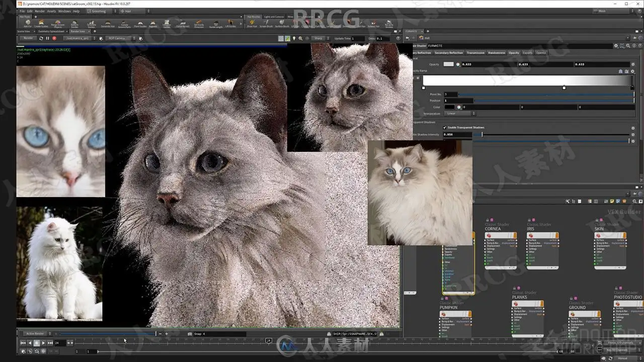644x362 pixels.
Task: Open the Interpolation Linear dropdown
Action: pyautogui.click(x=458, y=114)
